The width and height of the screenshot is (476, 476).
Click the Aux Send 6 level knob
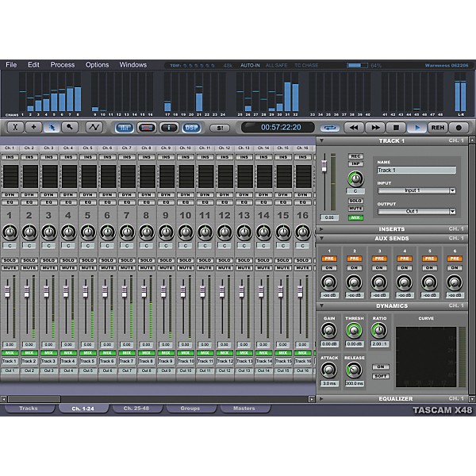(x=455, y=282)
